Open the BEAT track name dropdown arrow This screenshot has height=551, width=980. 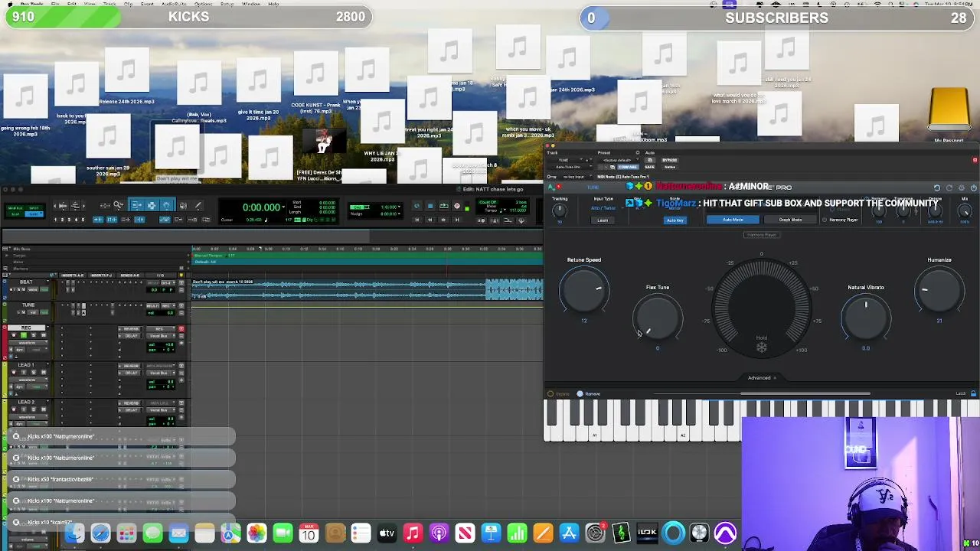(47, 281)
